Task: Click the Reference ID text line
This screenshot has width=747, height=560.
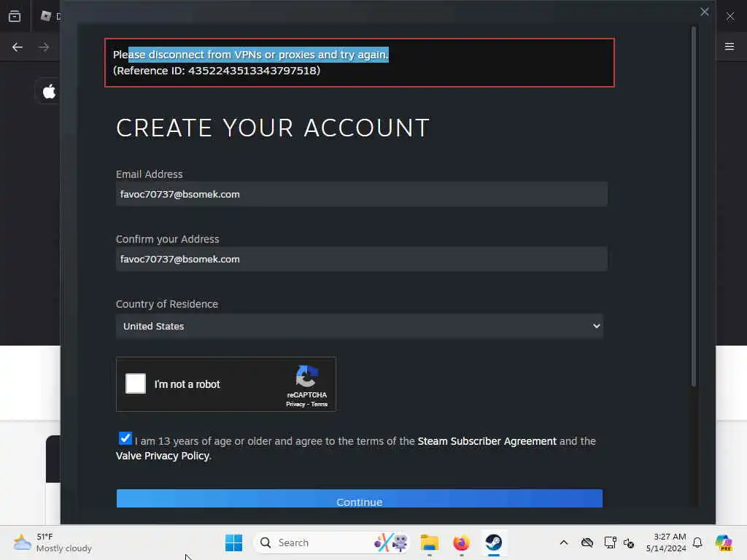Action: tap(217, 71)
